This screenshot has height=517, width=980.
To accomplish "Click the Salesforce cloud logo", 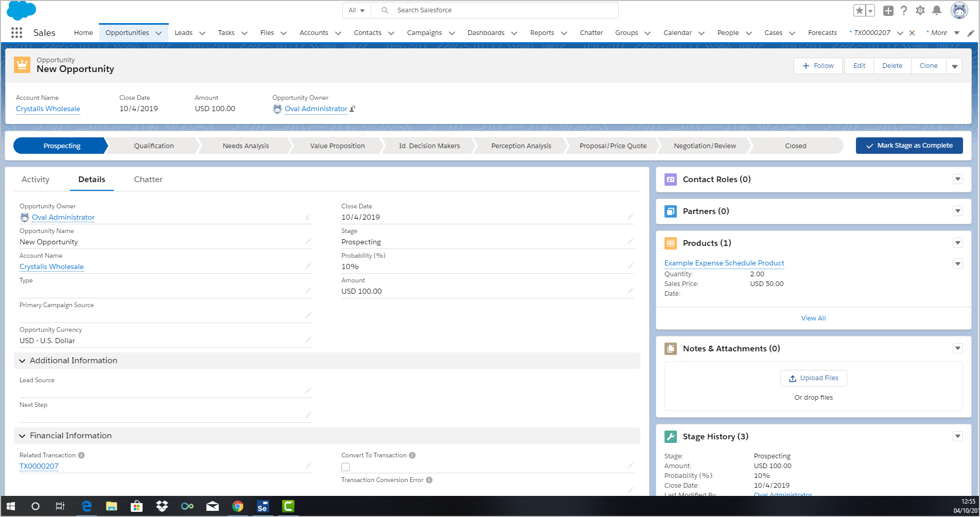I will click(x=22, y=10).
